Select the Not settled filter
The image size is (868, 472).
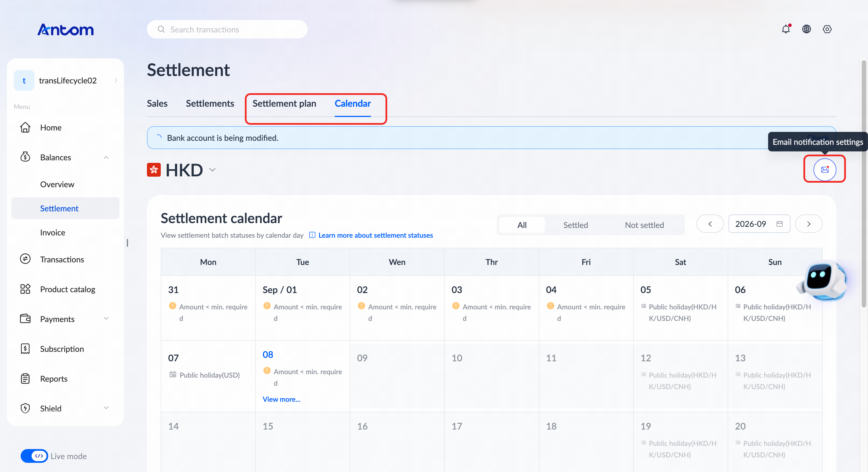click(644, 225)
